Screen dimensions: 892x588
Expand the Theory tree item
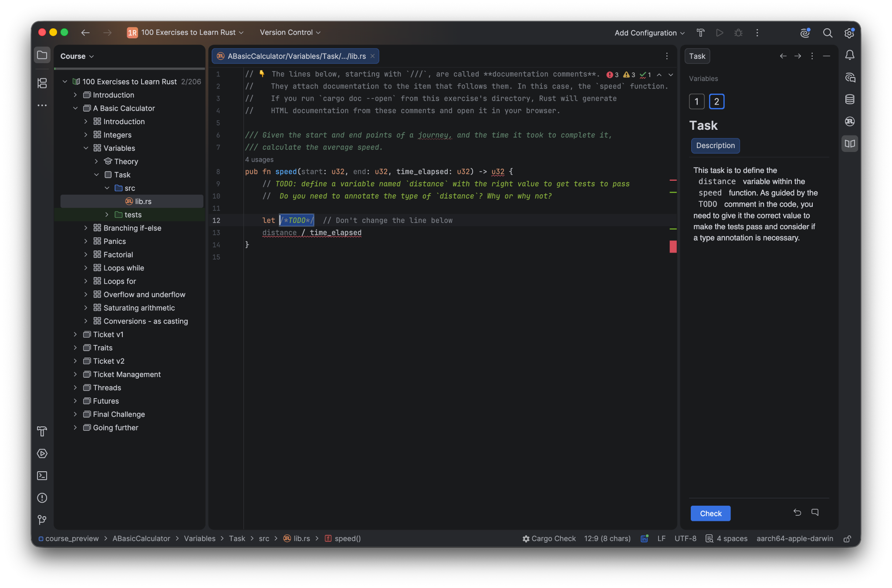[x=96, y=162]
